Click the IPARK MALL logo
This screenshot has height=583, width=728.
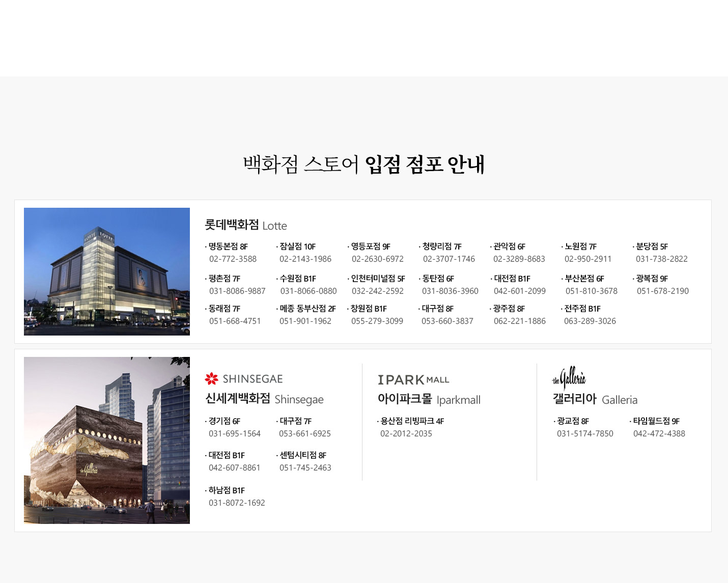413,380
